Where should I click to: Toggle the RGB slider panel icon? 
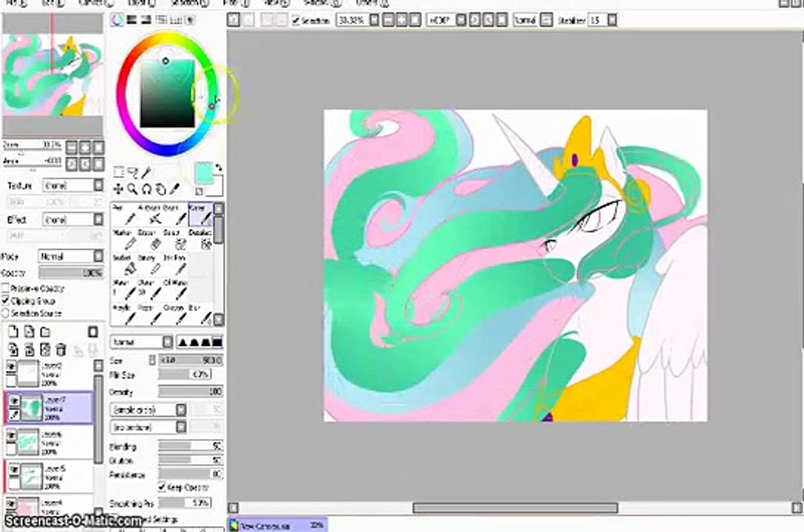point(132,20)
